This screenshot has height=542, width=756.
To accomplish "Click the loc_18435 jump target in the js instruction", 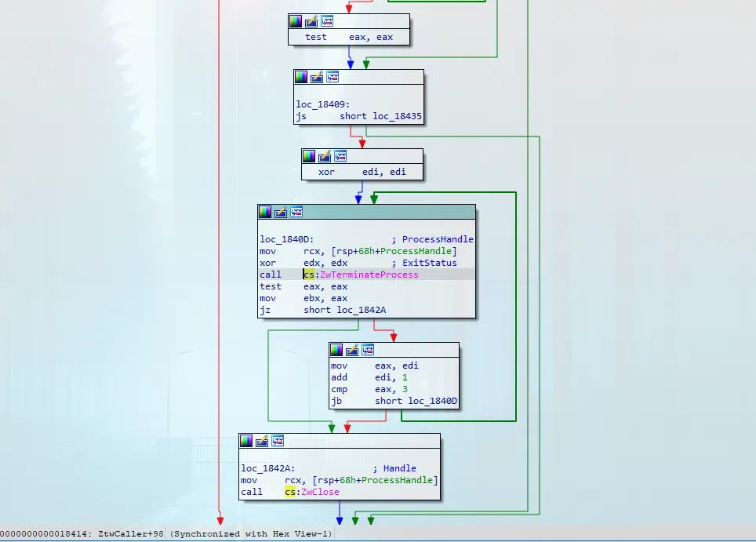I will coord(397,116).
